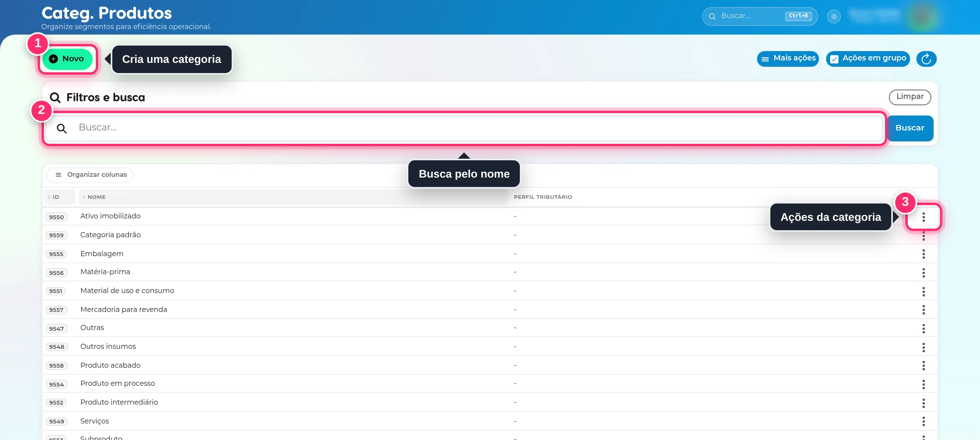The width and height of the screenshot is (980, 440).
Task: Click the Novo button to create a category
Action: point(68,59)
